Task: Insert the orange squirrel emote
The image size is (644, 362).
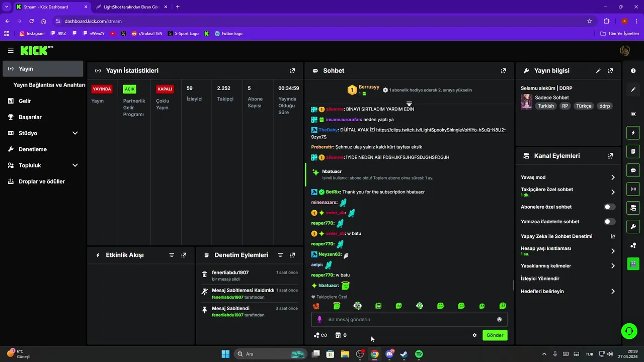Action: tap(316, 306)
